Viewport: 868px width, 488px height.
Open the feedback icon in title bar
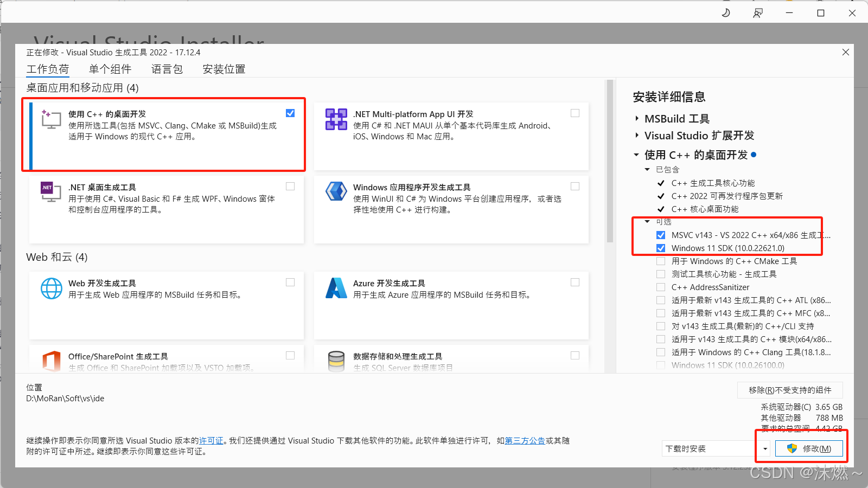click(x=757, y=12)
